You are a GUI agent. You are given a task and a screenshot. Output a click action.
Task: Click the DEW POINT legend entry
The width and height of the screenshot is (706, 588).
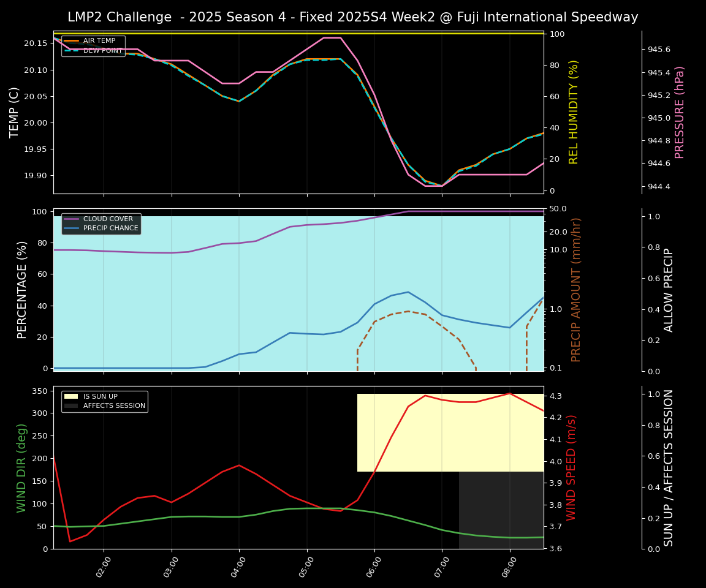click(102, 51)
